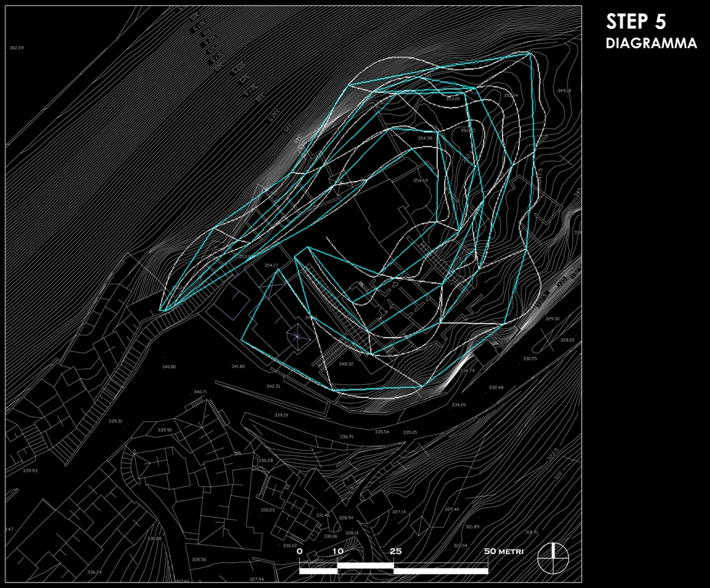Select the 349.18 elevation label
Image resolution: width=710 pixels, height=588 pixels.
[564, 90]
